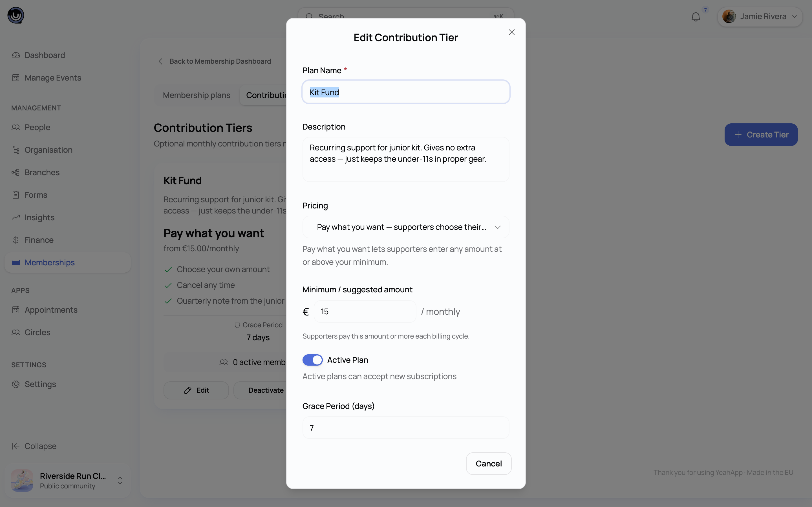Click the Grace Period days field

coord(406,428)
